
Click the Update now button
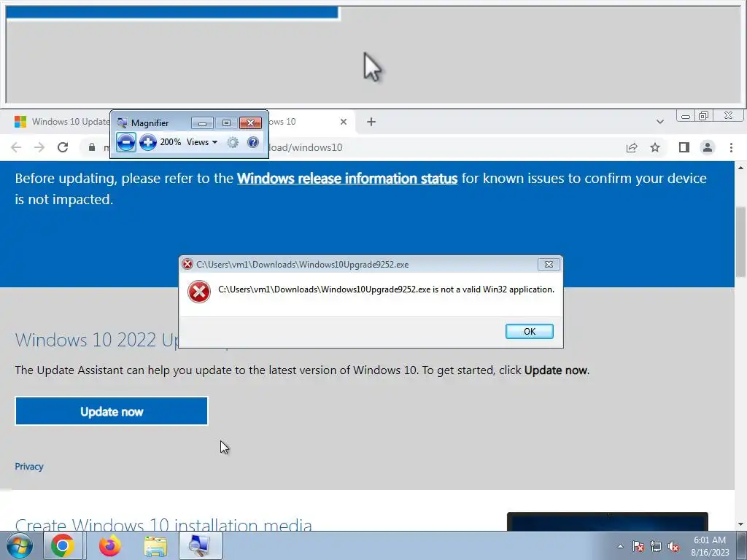coord(112,411)
